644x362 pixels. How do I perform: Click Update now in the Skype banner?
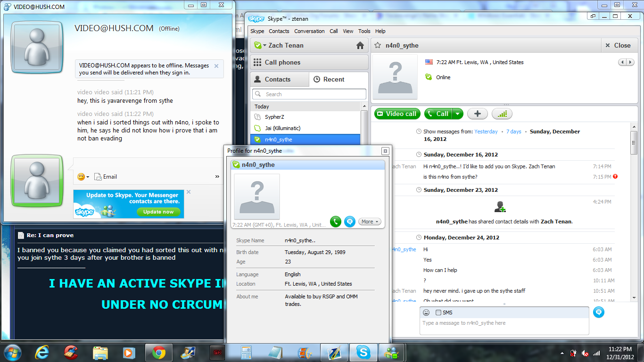click(158, 212)
